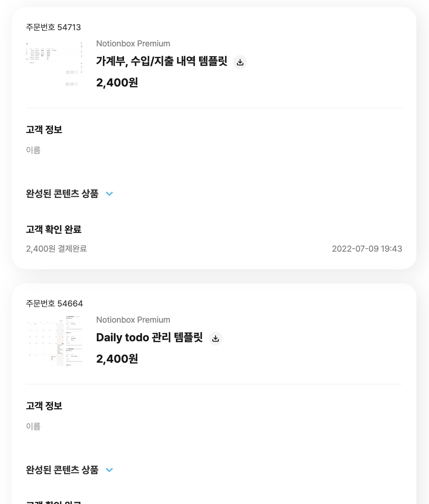Viewport: 429px width, 504px height.
Task: Click 완성된 콘텐츠 상품 label in order 54664
Action: tap(62, 470)
